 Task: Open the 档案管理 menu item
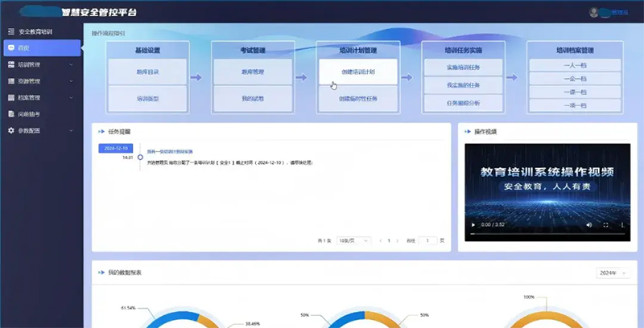click(x=41, y=97)
